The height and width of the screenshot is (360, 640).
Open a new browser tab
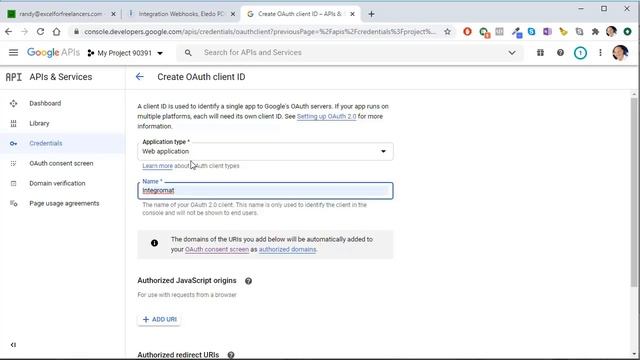click(371, 14)
